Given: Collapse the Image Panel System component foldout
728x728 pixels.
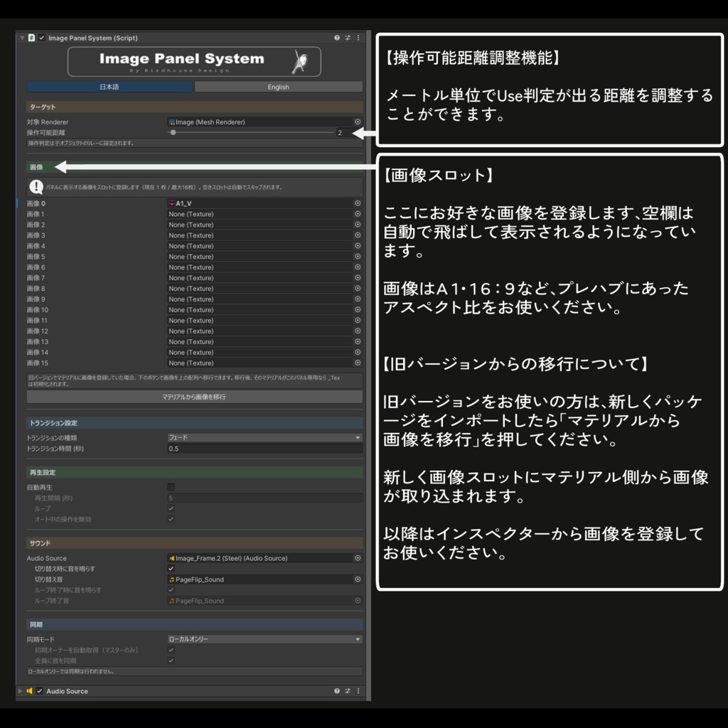Looking at the screenshot, I should click(22, 38).
